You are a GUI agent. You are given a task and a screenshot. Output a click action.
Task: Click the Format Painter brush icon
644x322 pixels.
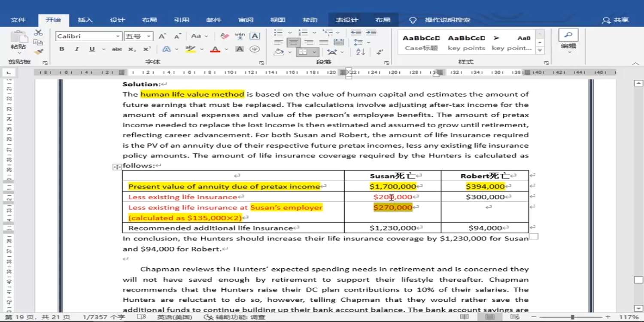[x=38, y=52]
